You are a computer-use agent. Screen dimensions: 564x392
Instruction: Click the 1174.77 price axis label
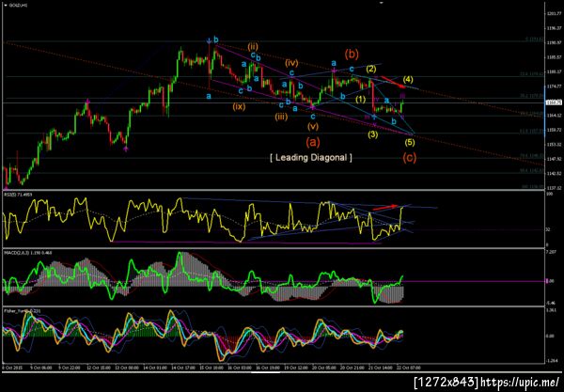point(555,86)
